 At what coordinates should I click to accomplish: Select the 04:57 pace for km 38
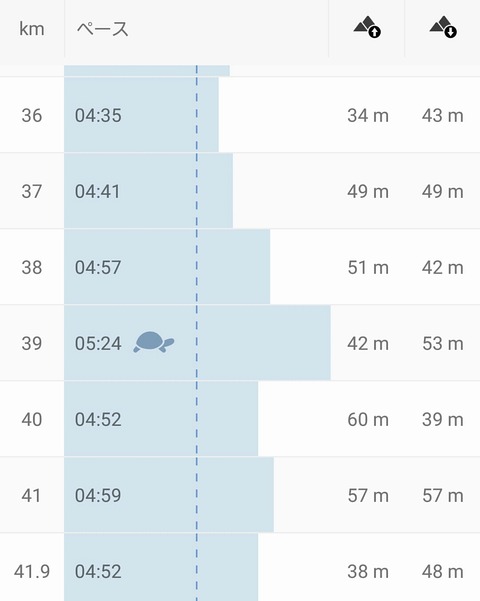point(98,267)
